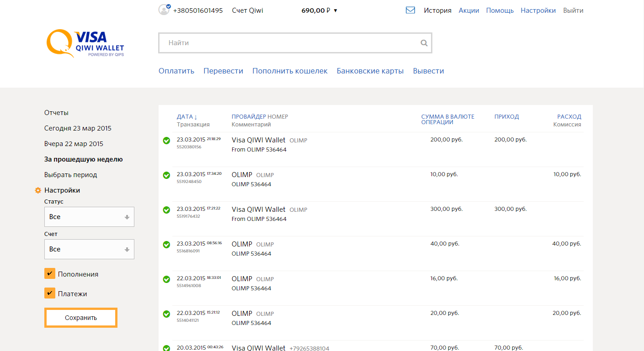
Task: Toggle the Пополнения checkbox
Action: click(50, 273)
